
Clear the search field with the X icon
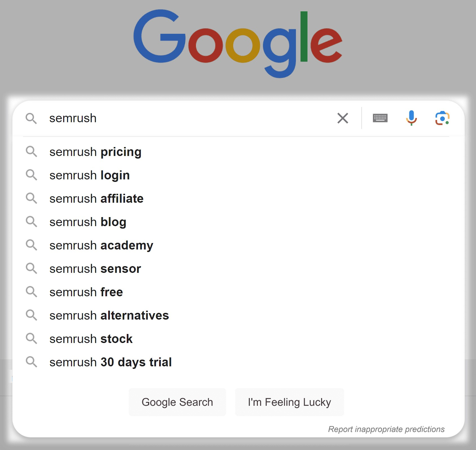343,118
